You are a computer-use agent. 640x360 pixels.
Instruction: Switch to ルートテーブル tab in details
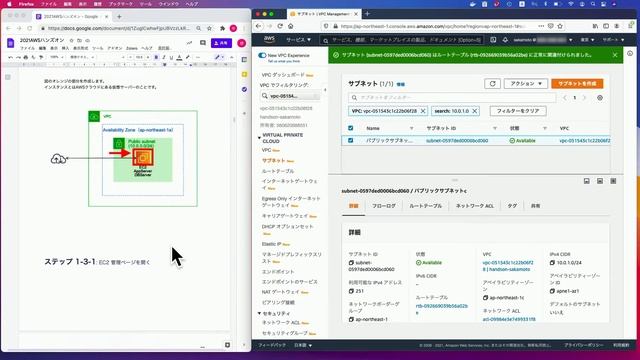pyautogui.click(x=425, y=206)
